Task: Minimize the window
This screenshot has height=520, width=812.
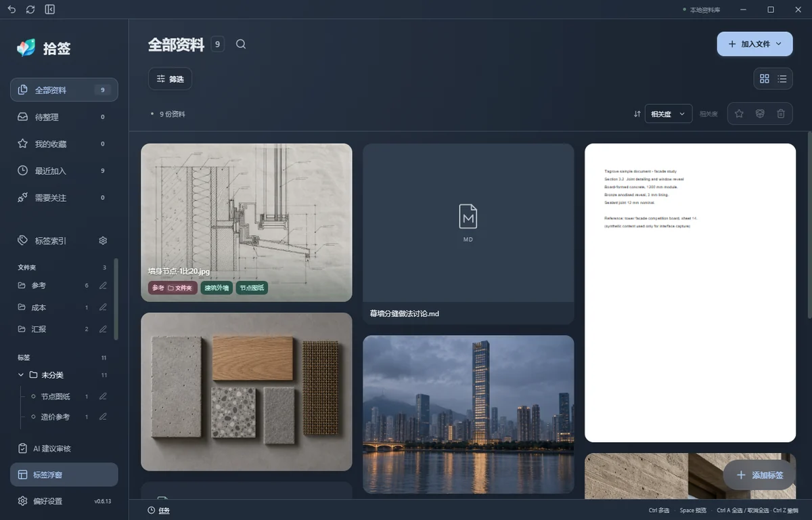Action: (x=744, y=9)
